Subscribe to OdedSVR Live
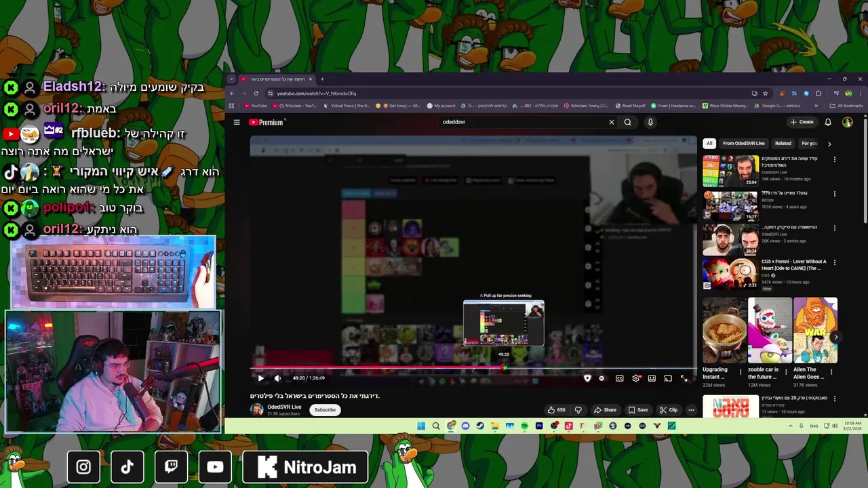The image size is (868, 488). (325, 409)
